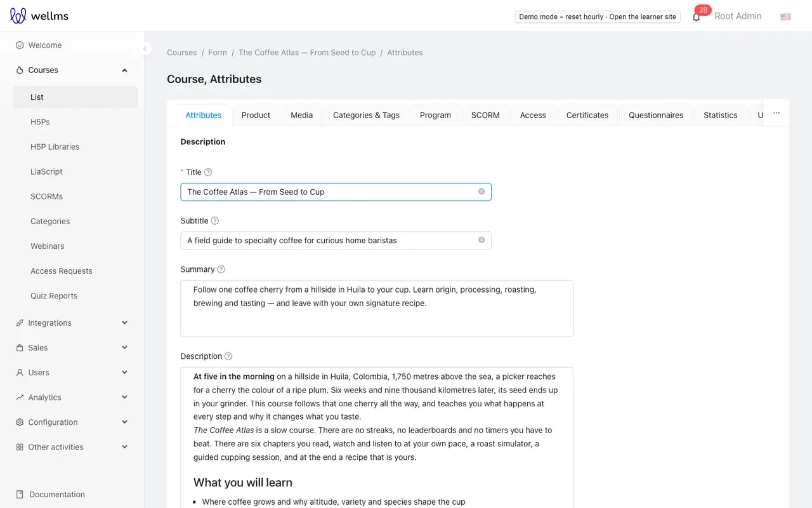Open the notifications bell
Screen dimensions: 812x508
[x=697, y=17]
